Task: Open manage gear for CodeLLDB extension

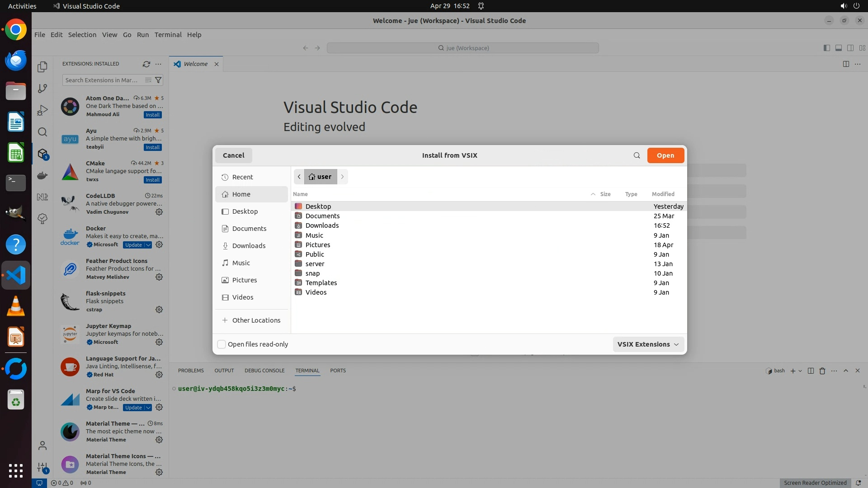Action: (x=159, y=212)
